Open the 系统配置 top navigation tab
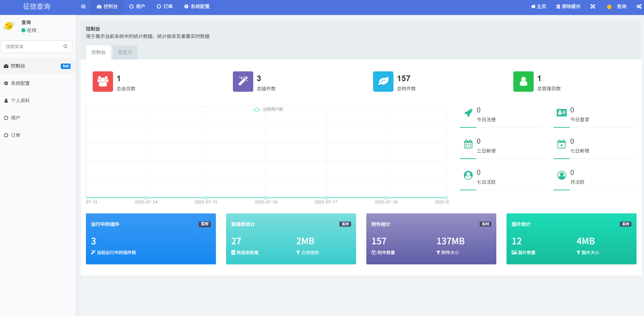Image resolution: width=644 pixels, height=316 pixels. click(x=197, y=6)
